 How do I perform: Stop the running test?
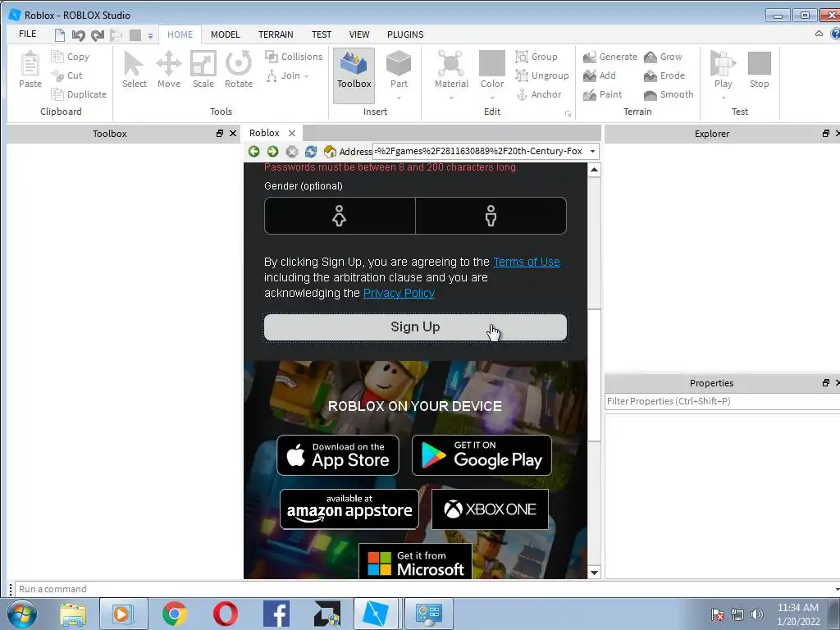click(759, 70)
